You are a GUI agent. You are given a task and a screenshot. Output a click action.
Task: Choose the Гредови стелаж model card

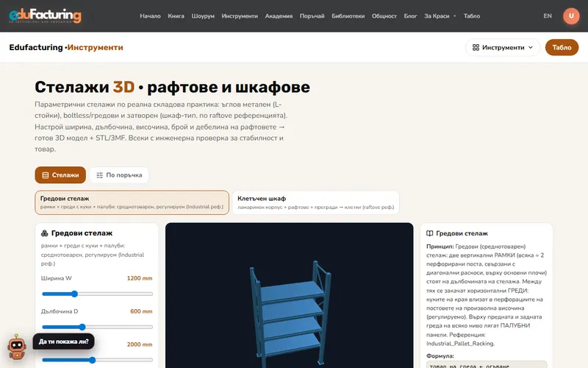pos(132,202)
